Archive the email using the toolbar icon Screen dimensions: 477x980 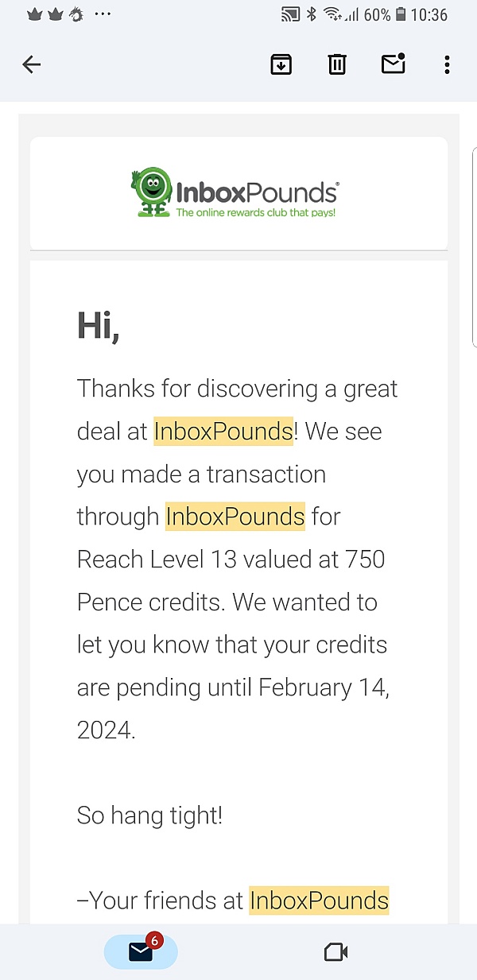[x=281, y=64]
